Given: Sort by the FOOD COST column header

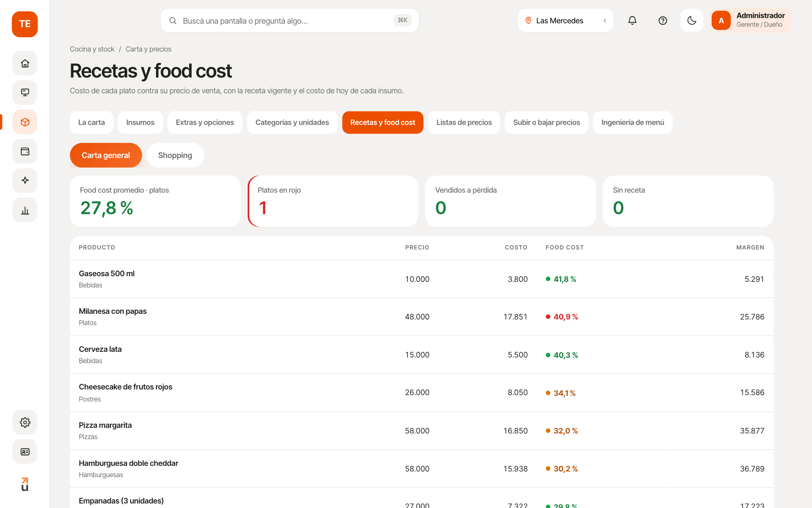Looking at the screenshot, I should (565, 247).
